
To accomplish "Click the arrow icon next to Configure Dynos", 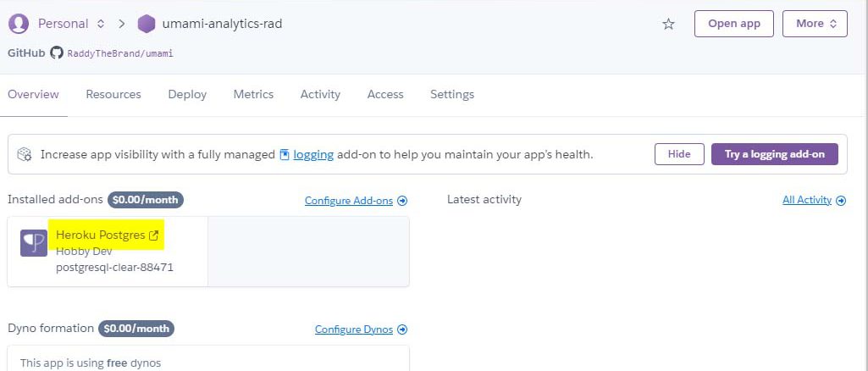I will coord(402,329).
